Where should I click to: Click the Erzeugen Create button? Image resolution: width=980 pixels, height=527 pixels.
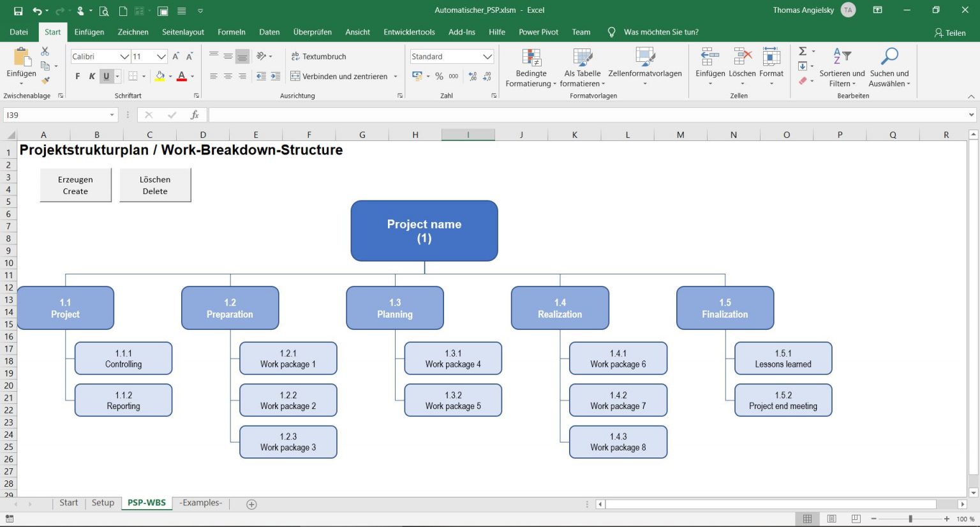click(x=75, y=185)
